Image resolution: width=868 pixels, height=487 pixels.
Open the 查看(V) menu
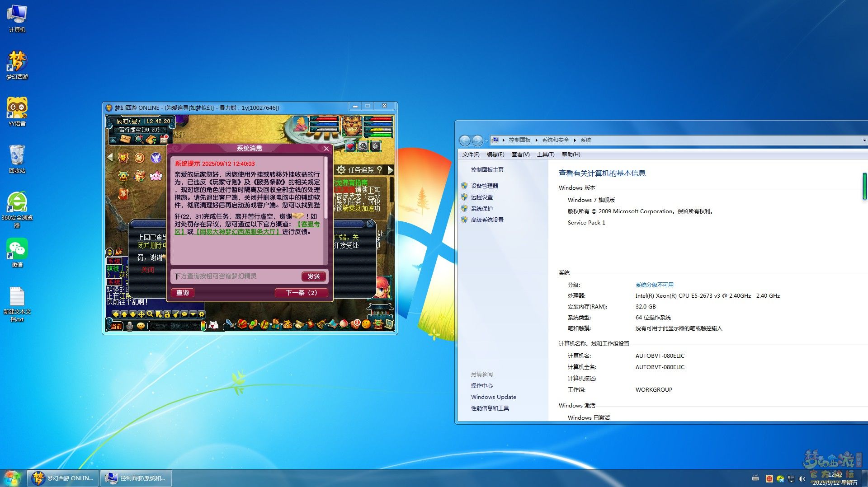point(520,155)
